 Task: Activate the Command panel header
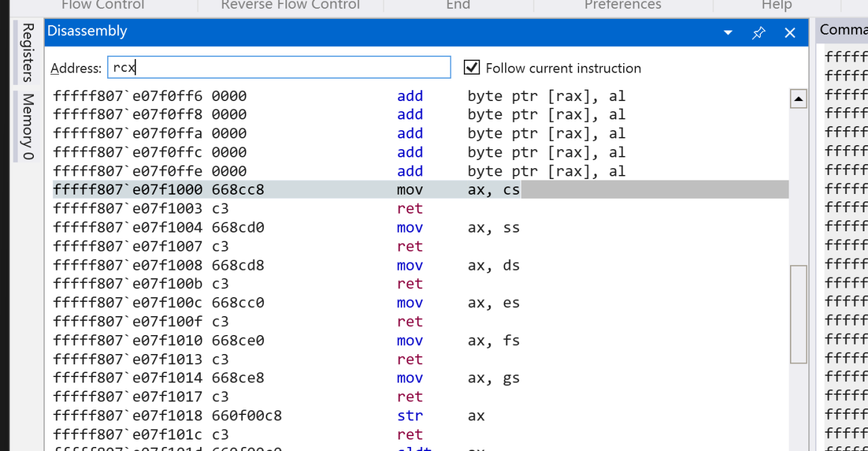coord(842,30)
